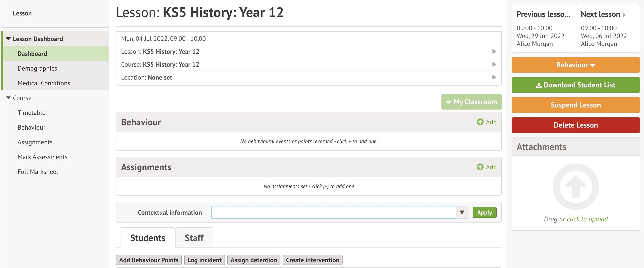Open My Classroom with graduation cap icon
Image resolution: width=644 pixels, height=268 pixels.
click(471, 102)
